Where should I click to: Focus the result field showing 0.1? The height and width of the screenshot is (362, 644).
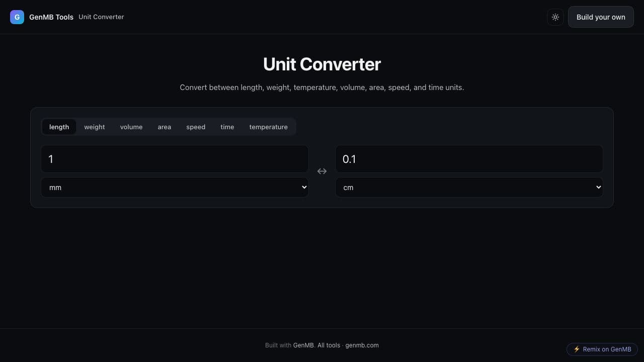(469, 159)
